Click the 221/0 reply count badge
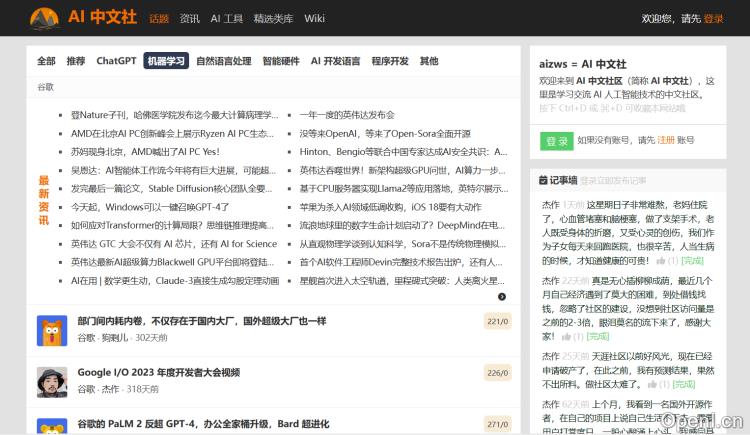The height and width of the screenshot is (435, 750). [497, 322]
